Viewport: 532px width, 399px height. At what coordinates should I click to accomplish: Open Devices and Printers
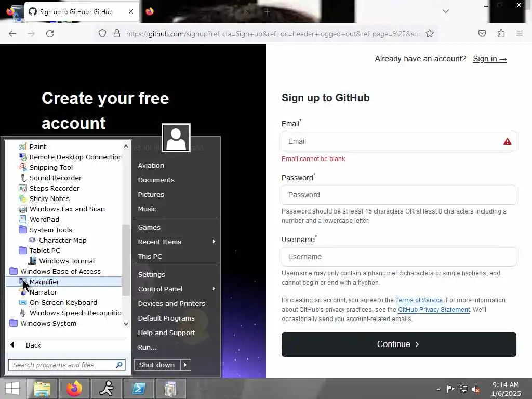(171, 303)
